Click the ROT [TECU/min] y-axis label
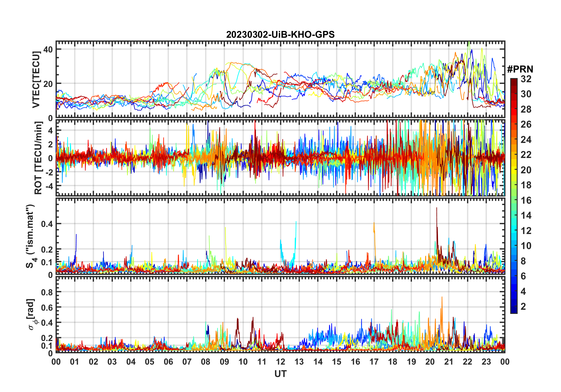This screenshot has height=392, width=561. (x=38, y=158)
